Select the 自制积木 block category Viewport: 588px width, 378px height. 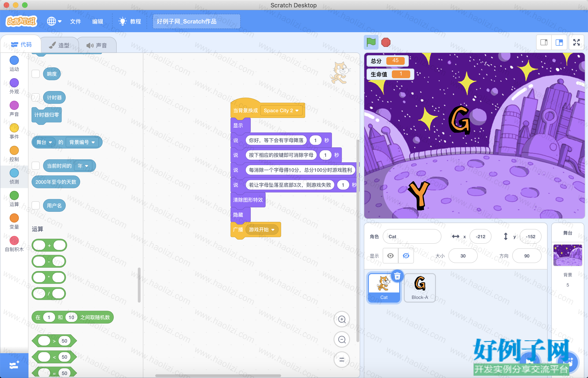point(14,244)
